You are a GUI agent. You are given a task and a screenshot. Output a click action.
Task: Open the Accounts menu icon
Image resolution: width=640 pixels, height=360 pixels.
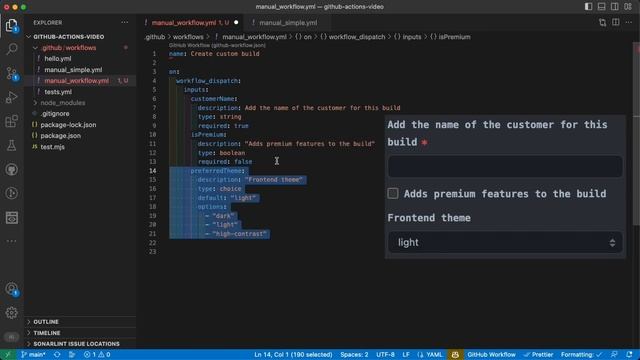pyautogui.click(x=11, y=289)
